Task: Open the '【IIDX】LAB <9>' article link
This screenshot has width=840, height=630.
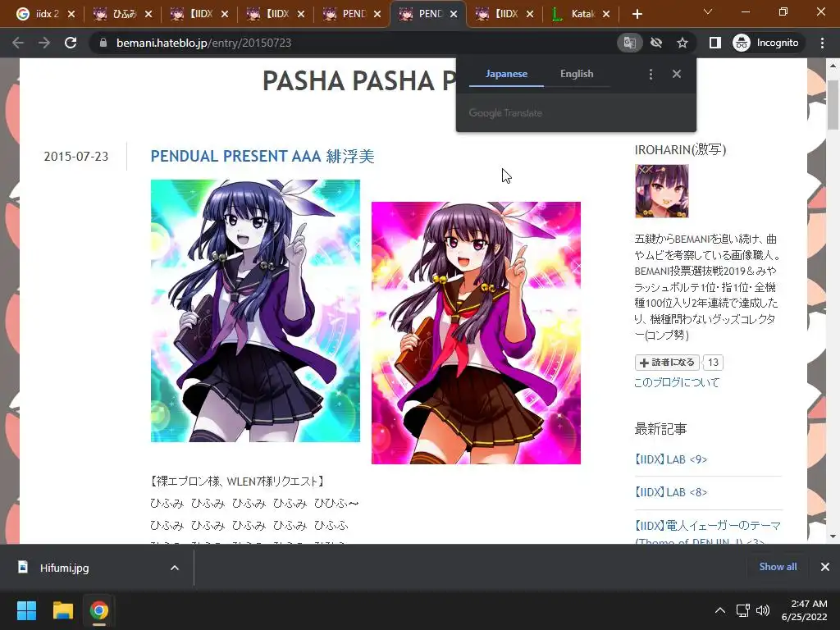Action: (671, 459)
